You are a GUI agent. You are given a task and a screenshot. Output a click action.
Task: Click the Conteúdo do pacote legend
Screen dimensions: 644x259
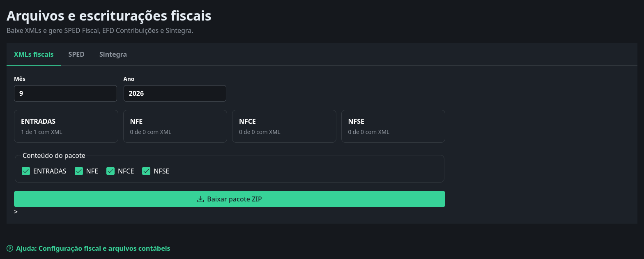pos(54,155)
